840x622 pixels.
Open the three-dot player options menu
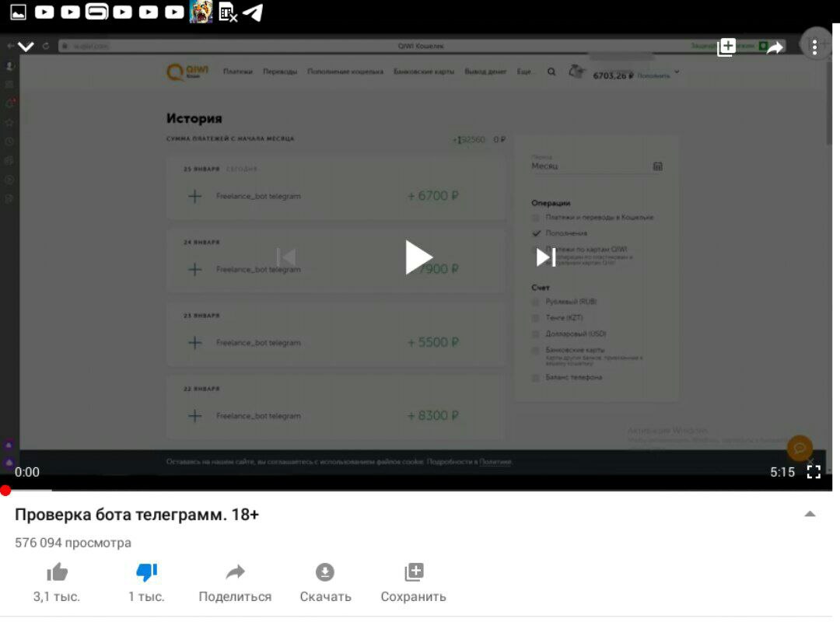(814, 47)
